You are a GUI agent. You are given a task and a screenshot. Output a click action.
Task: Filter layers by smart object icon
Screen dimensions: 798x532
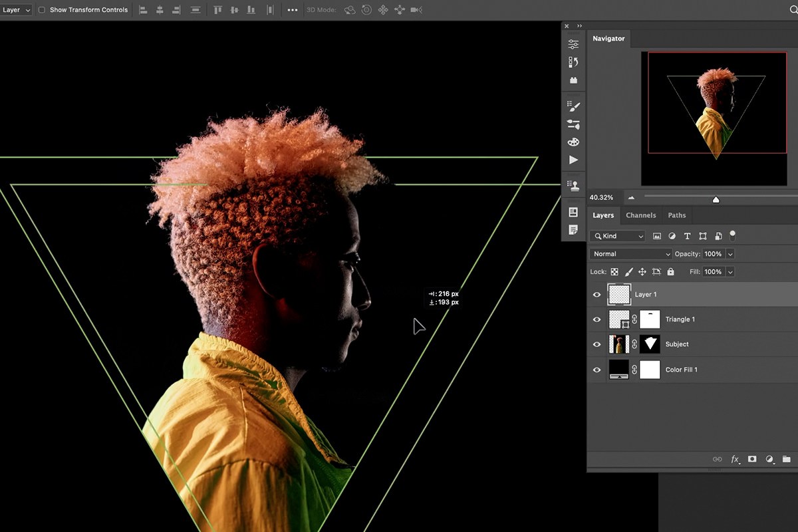click(718, 236)
